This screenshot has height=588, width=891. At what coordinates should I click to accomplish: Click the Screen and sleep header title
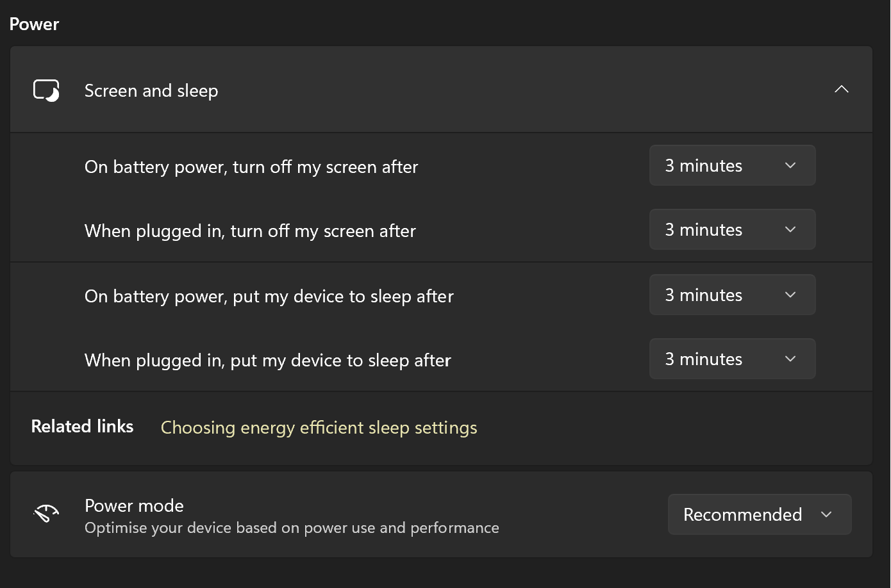[151, 90]
